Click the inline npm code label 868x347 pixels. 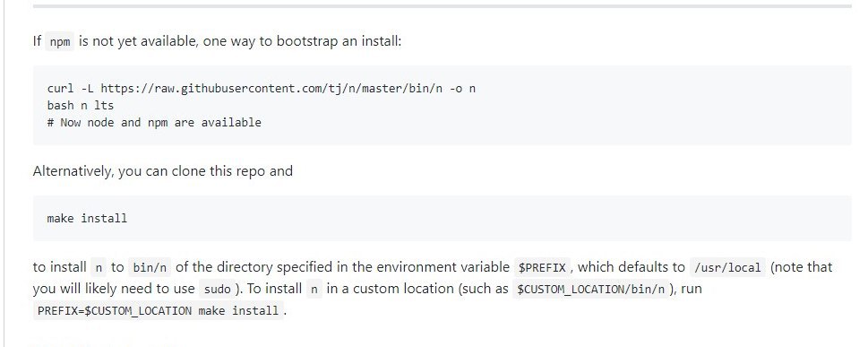click(x=60, y=42)
